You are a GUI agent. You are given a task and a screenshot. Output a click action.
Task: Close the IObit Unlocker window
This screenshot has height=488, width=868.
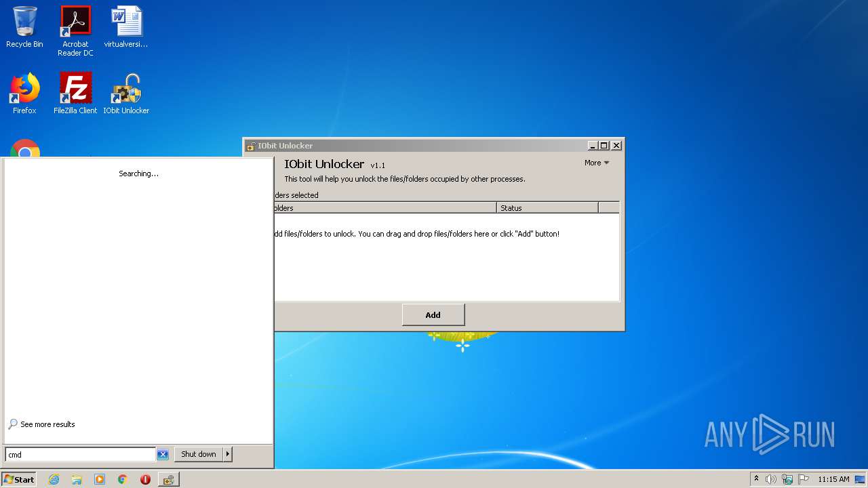[616, 146]
